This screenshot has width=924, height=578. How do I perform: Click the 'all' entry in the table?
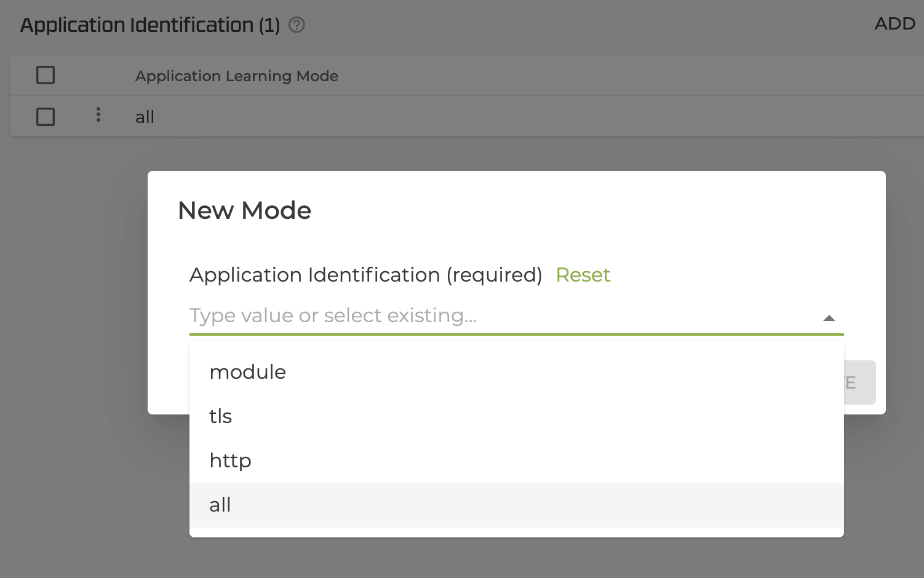(x=145, y=117)
